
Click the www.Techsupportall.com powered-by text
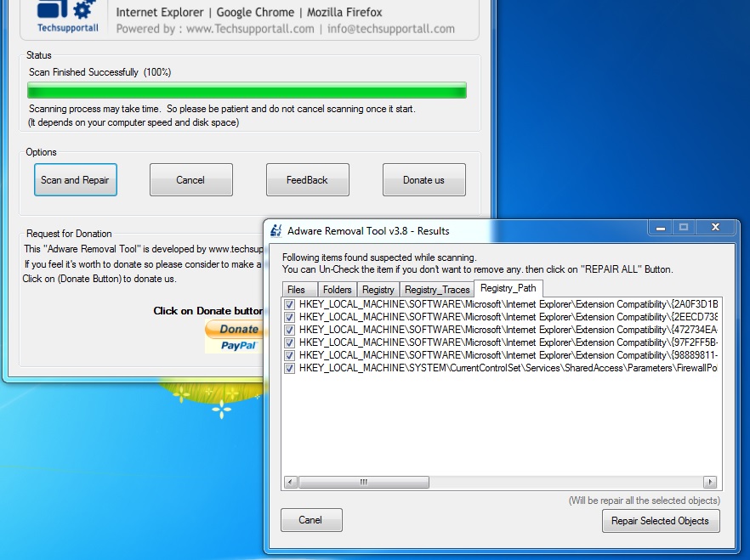[x=250, y=29]
